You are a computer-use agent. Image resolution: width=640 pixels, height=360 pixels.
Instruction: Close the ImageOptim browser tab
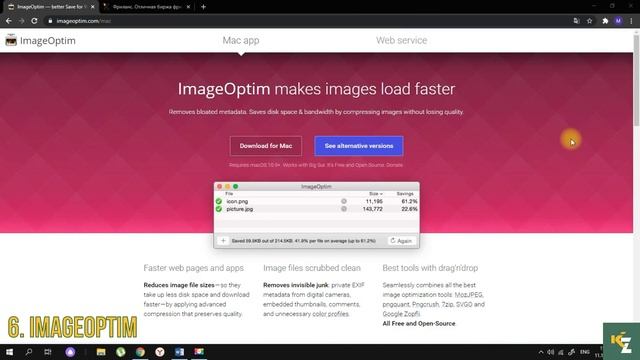[x=93, y=7]
